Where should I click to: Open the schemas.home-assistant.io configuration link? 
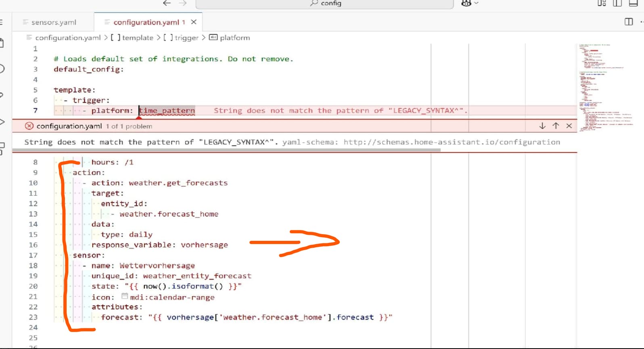click(x=452, y=142)
